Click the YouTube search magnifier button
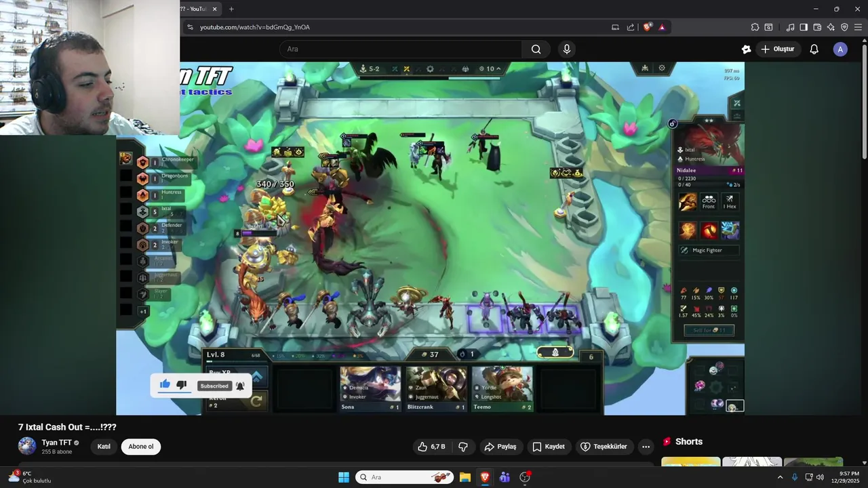This screenshot has height=488, width=868. (x=536, y=49)
